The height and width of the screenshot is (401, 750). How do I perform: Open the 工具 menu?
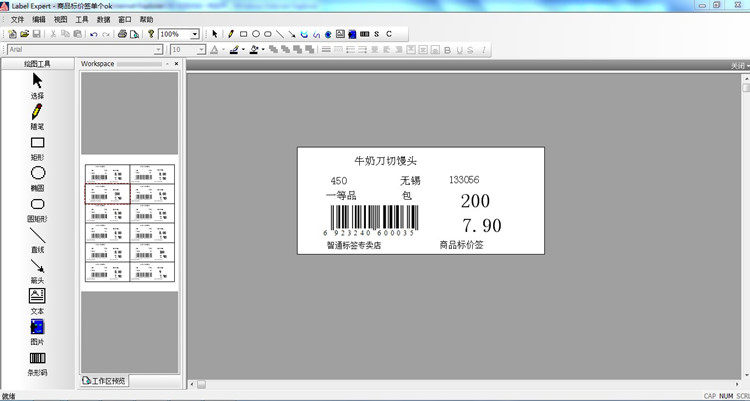point(82,19)
